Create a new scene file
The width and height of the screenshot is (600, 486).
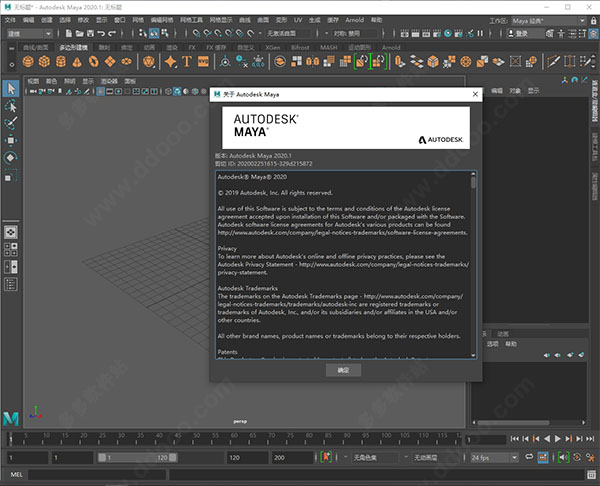click(x=68, y=34)
